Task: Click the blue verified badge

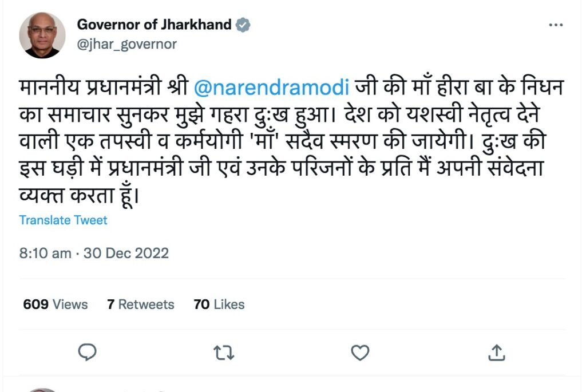Action: point(243,25)
